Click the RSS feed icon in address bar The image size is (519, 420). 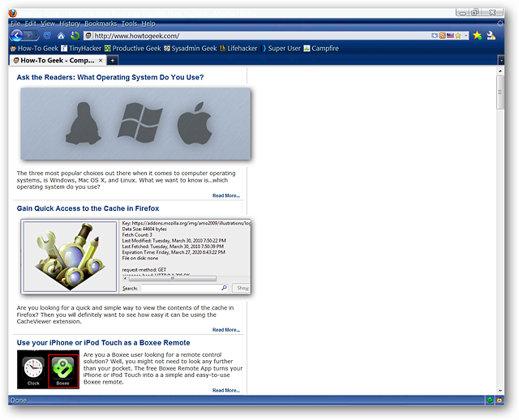(x=442, y=36)
